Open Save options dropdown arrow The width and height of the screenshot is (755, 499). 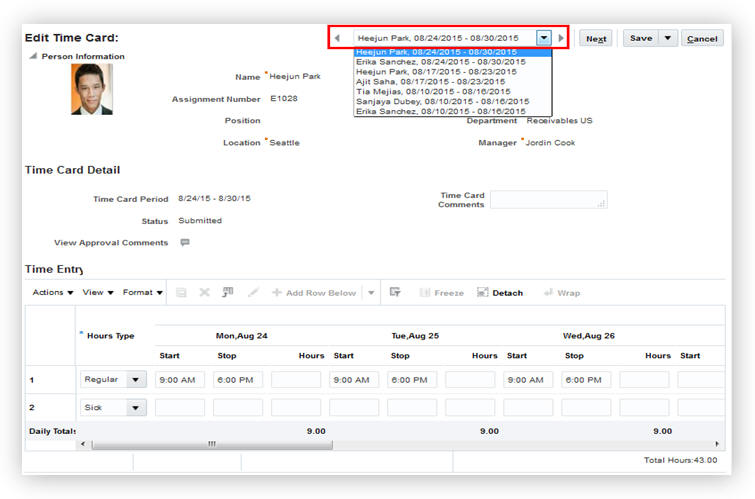[668, 38]
